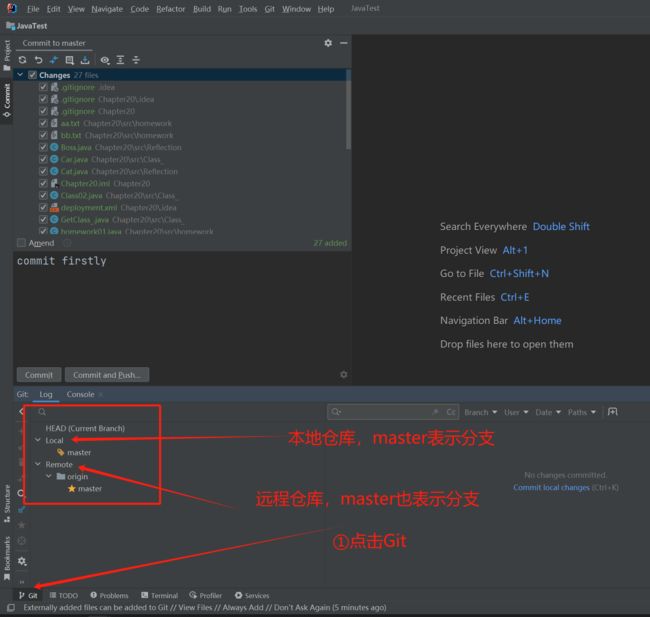Screen dimensions: 650x617
Task: Open the Bookmarks tool window stripe
Action: click(x=7, y=558)
